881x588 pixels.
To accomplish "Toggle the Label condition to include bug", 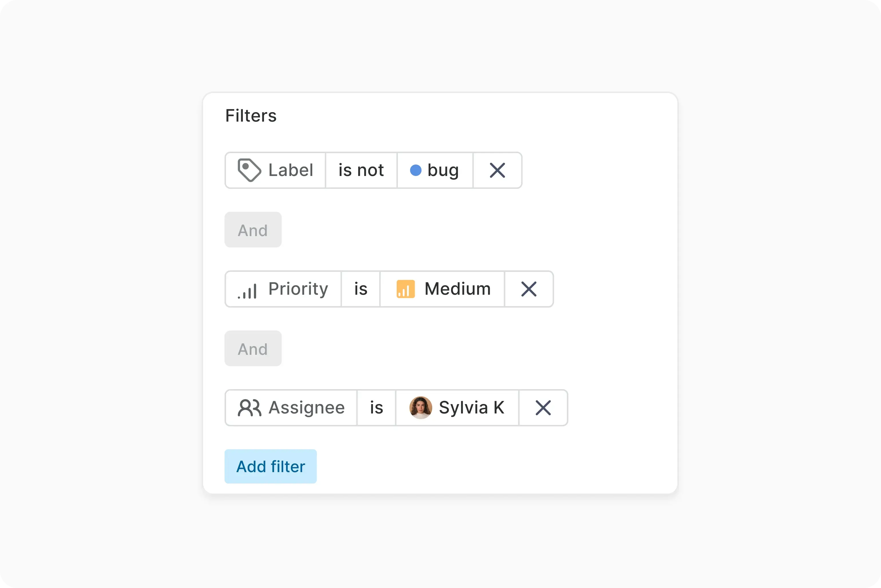I will [361, 170].
